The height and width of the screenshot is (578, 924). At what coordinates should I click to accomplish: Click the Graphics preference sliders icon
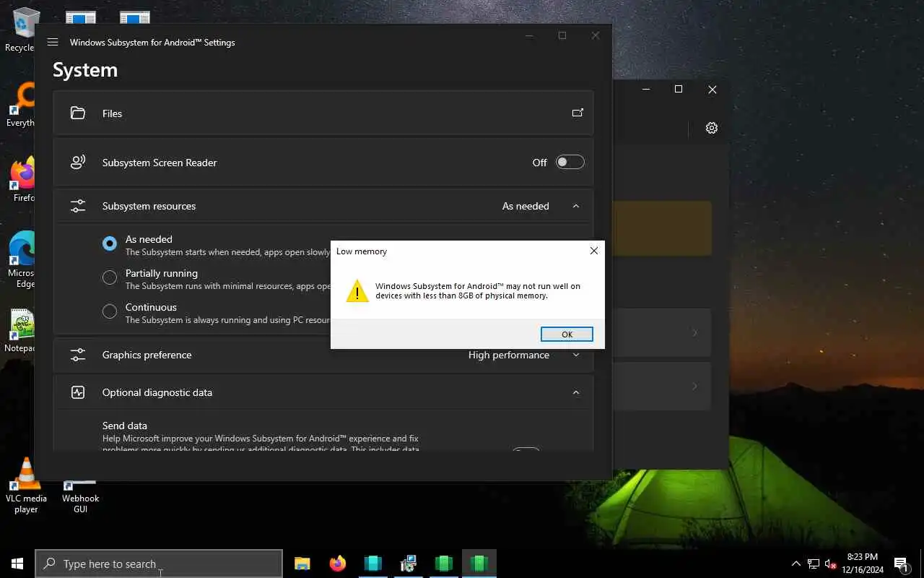pyautogui.click(x=78, y=355)
